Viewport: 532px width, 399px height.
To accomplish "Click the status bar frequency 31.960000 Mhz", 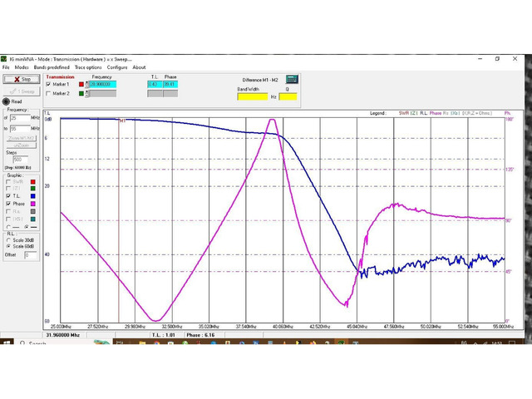I will [62, 335].
